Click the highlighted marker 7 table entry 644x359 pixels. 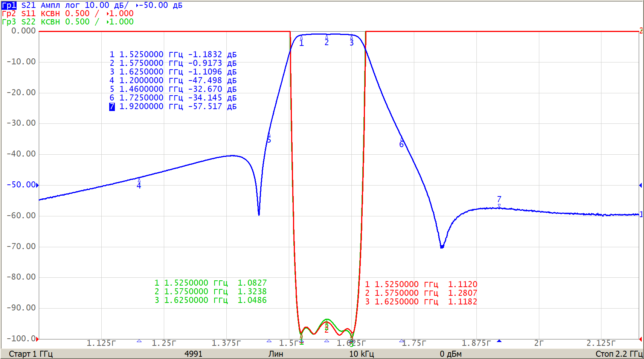tap(112, 106)
